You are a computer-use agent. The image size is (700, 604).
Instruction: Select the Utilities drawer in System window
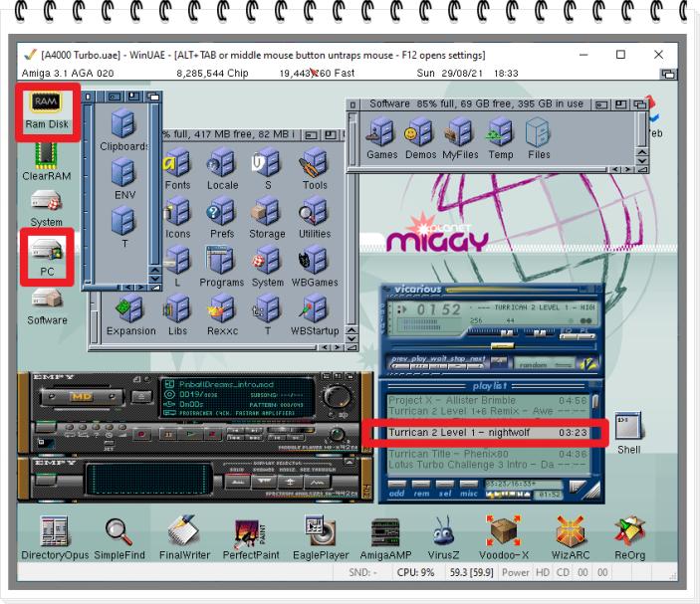coord(315,218)
